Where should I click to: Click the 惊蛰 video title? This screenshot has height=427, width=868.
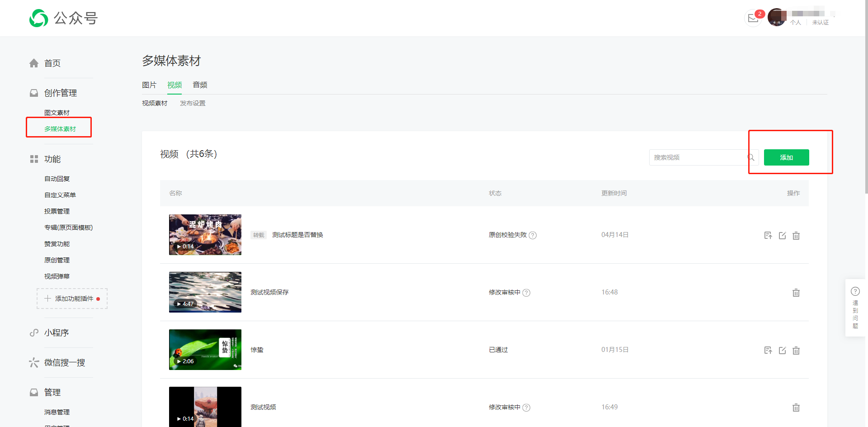tap(257, 350)
